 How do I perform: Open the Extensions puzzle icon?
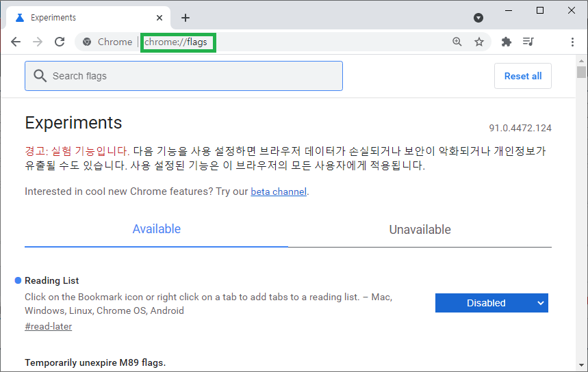click(x=507, y=42)
